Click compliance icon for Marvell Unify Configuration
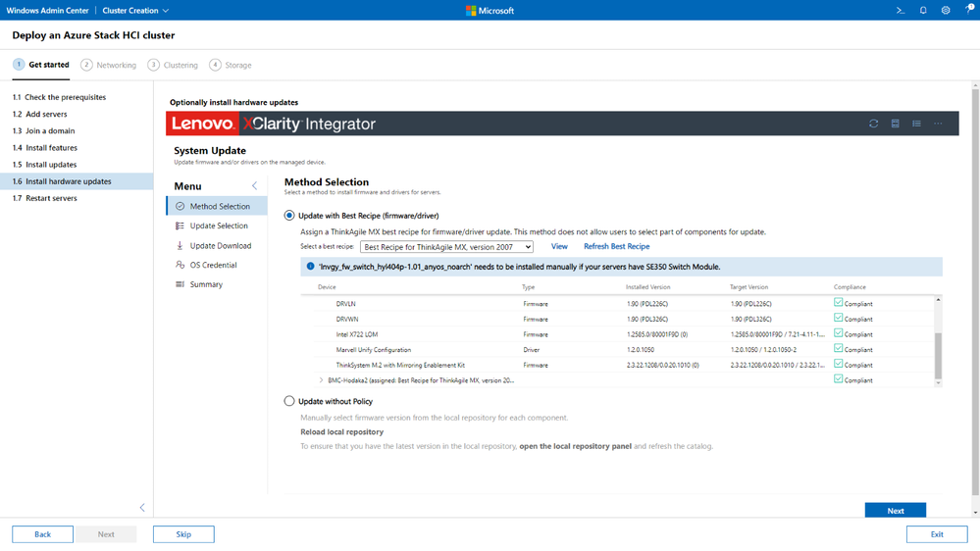The height and width of the screenshot is (551, 980). 838,349
